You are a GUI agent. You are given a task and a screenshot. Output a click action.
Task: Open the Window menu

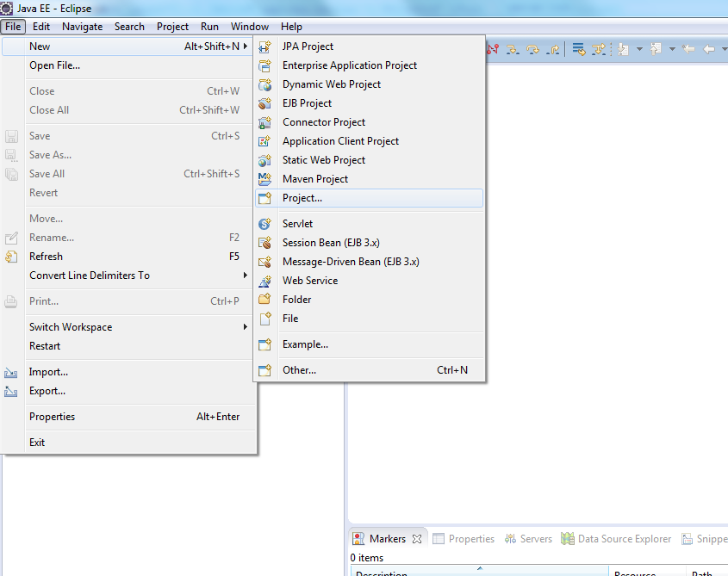[250, 27]
